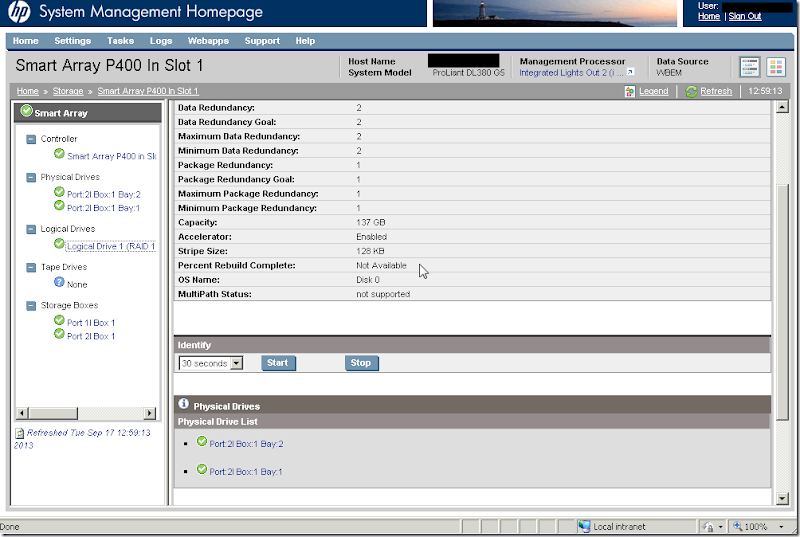Select Port 1I Box 1 storage box
This screenshot has width=800, height=537.
point(91,323)
